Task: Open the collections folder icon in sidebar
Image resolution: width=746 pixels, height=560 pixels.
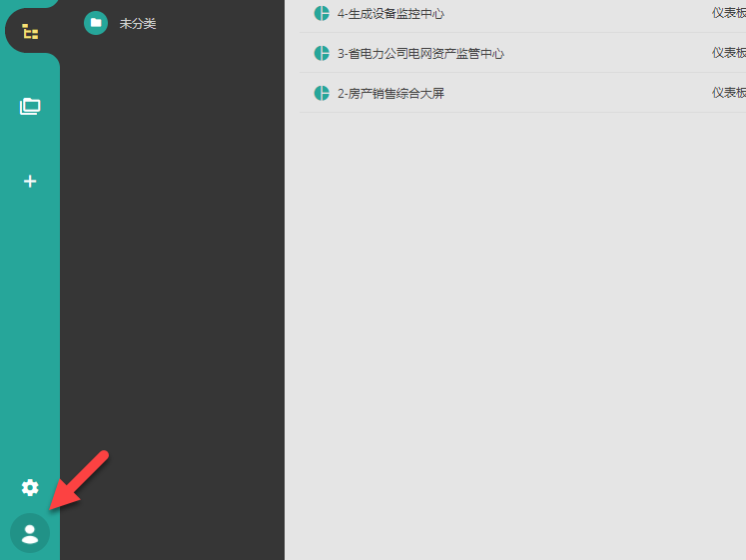Action: pyautogui.click(x=30, y=106)
